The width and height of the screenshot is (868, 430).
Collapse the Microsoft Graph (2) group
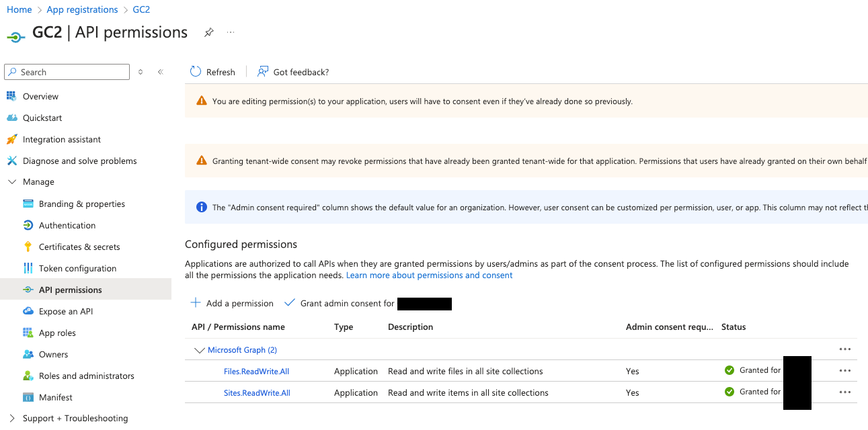coord(199,350)
